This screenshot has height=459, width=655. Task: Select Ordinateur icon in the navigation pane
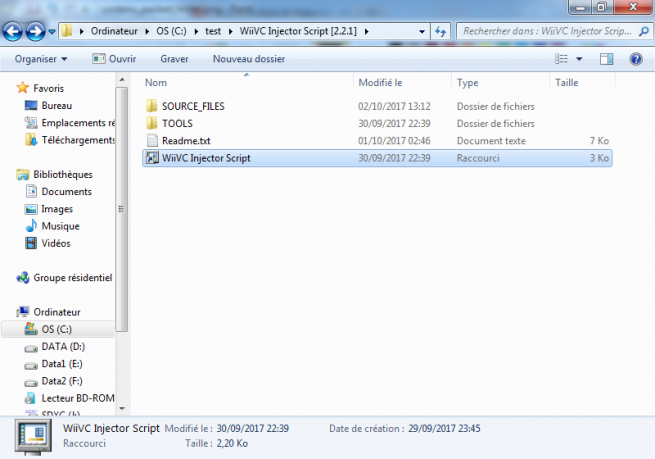tap(23, 312)
